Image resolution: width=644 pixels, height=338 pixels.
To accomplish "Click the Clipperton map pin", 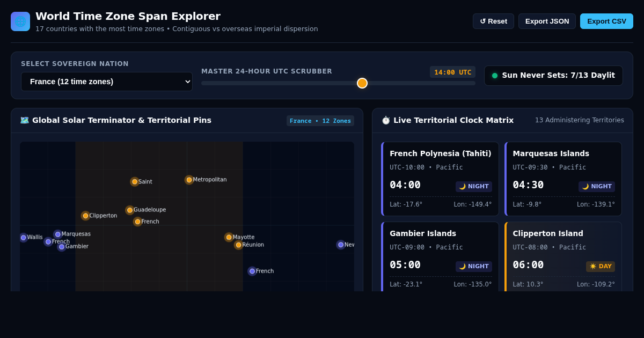I will click(x=85, y=216).
